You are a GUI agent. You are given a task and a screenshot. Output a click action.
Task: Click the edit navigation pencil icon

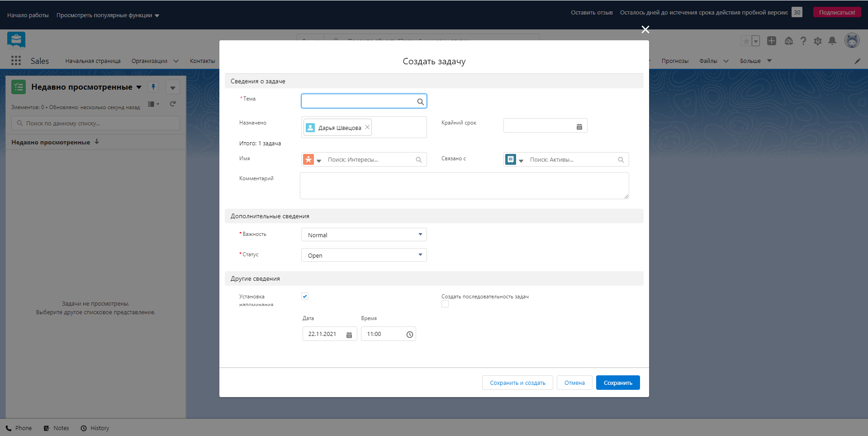click(x=857, y=61)
